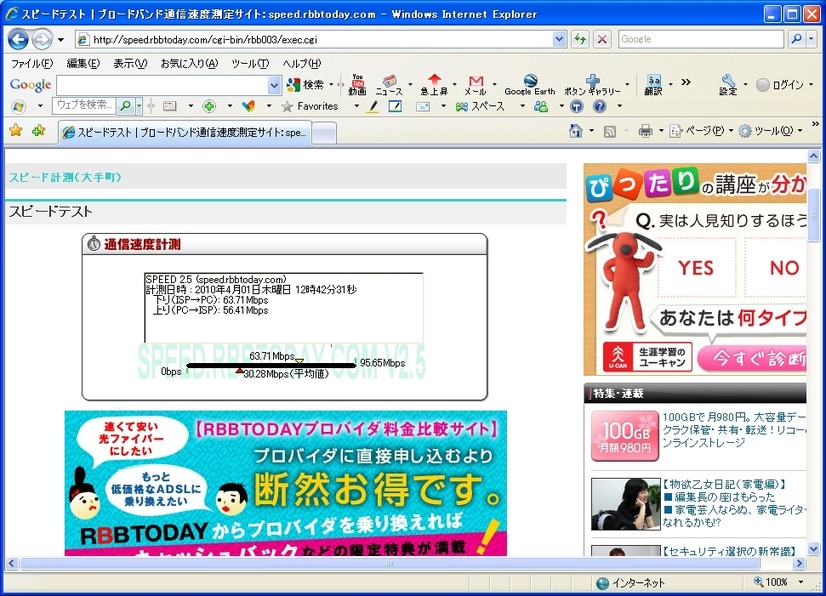Open Gmail via the メール icon
The width and height of the screenshot is (826, 596).
476,84
